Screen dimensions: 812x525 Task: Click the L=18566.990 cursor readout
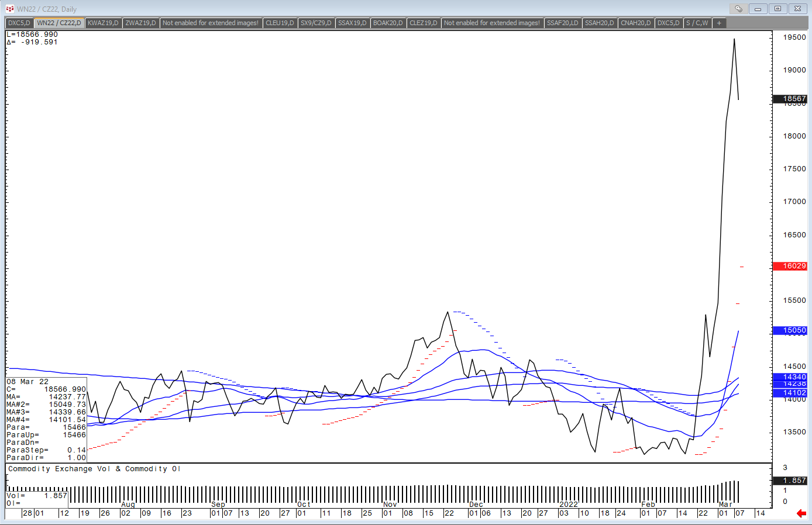click(x=32, y=34)
